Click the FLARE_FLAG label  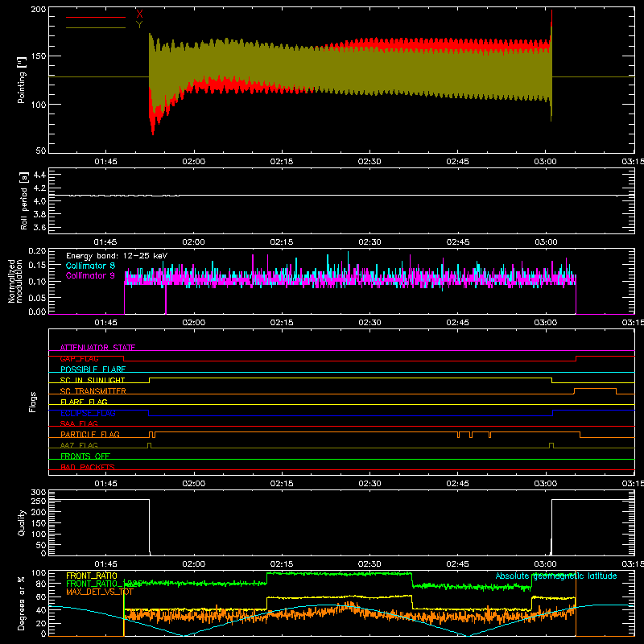84,402
